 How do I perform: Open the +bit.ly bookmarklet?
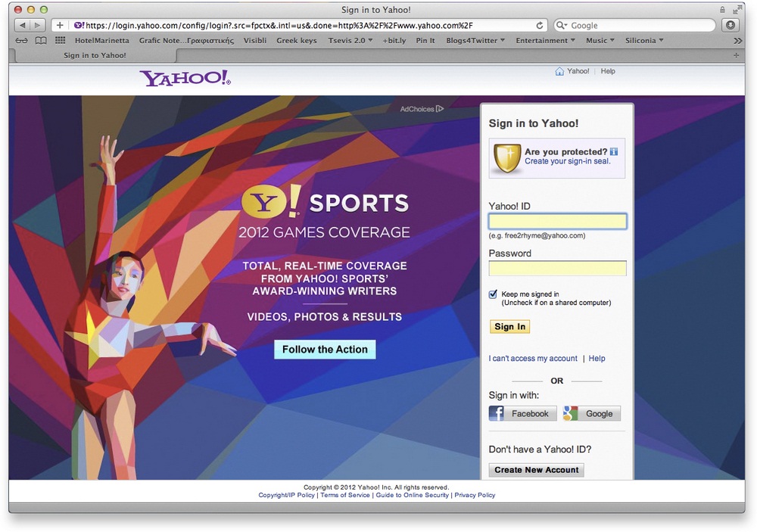click(394, 41)
